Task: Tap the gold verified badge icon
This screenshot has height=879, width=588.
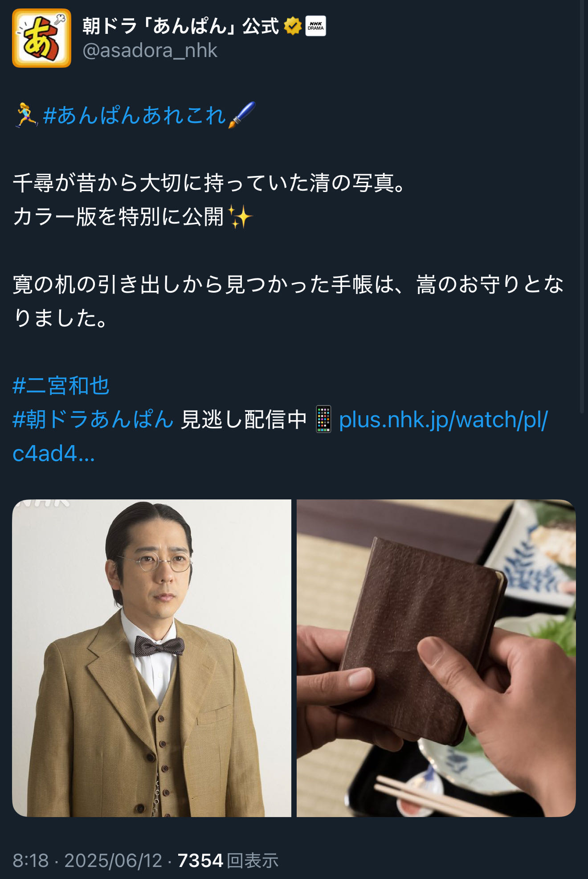Action: 293,26
